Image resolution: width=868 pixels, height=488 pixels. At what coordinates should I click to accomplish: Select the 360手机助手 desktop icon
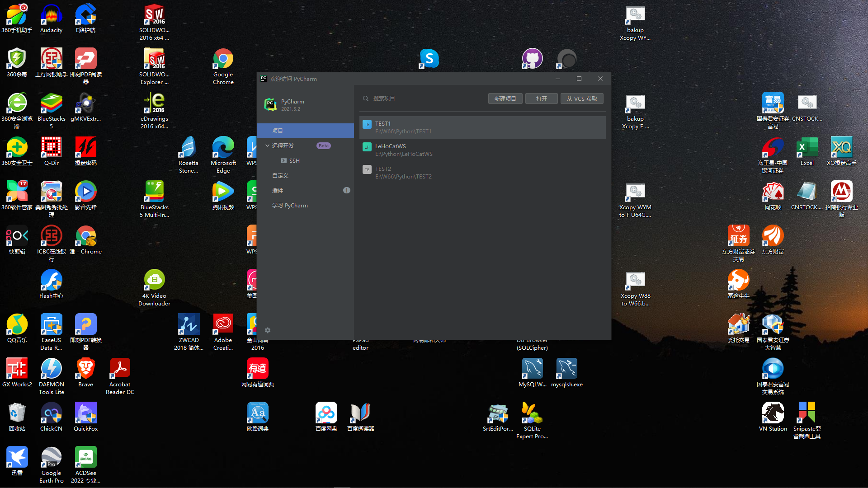17,19
